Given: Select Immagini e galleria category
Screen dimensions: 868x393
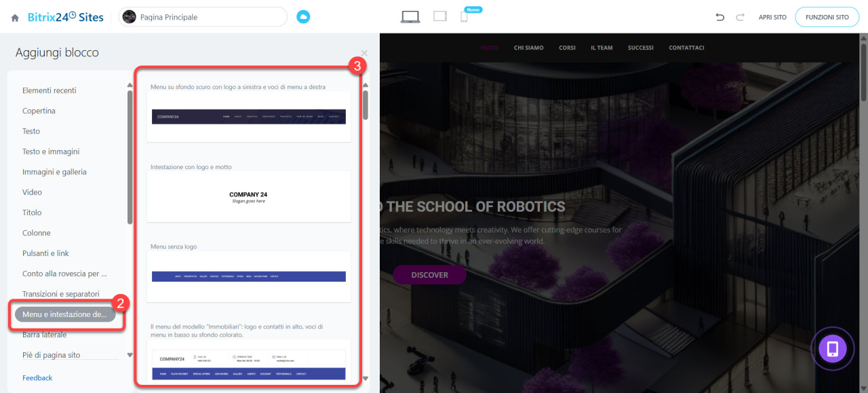Looking at the screenshot, I should (54, 172).
